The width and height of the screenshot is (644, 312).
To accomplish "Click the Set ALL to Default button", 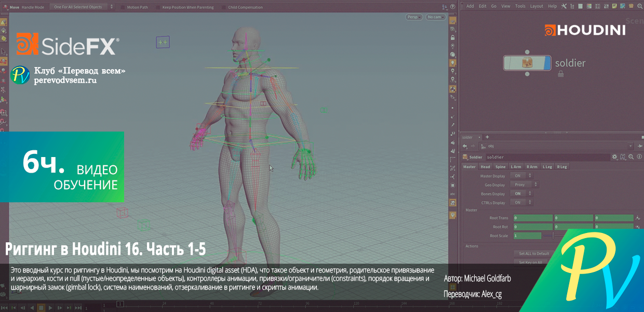I will 534,253.
